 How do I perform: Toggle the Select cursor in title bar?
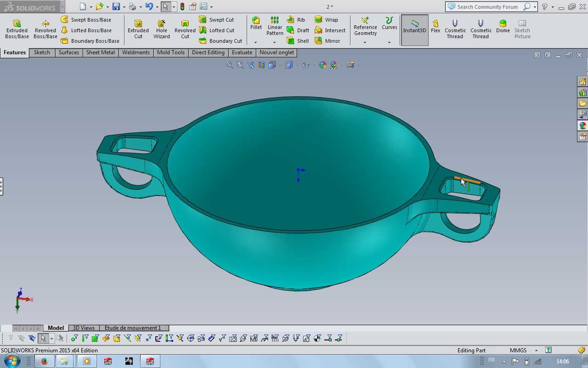point(165,6)
